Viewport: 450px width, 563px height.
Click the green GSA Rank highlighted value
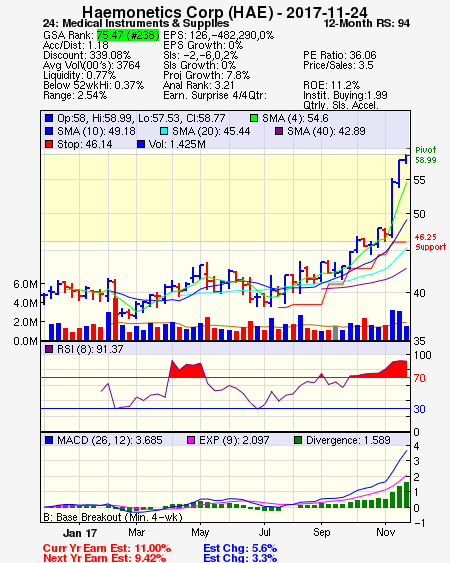coord(128,35)
